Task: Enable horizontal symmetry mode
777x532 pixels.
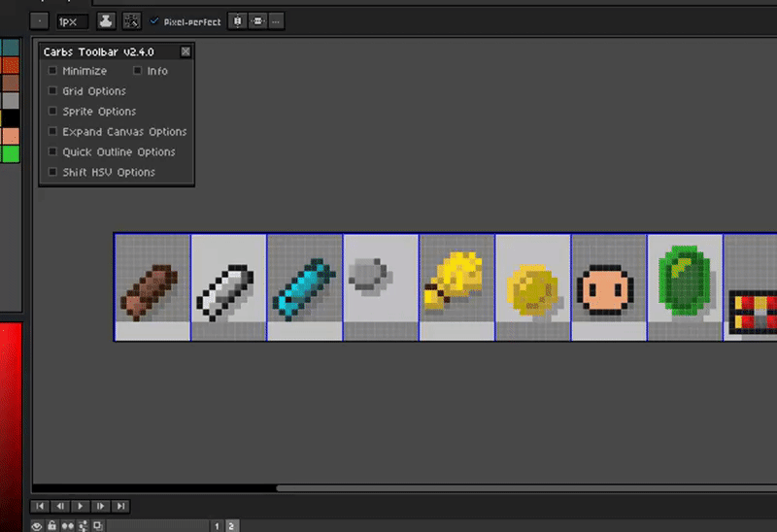Action: pyautogui.click(x=257, y=21)
